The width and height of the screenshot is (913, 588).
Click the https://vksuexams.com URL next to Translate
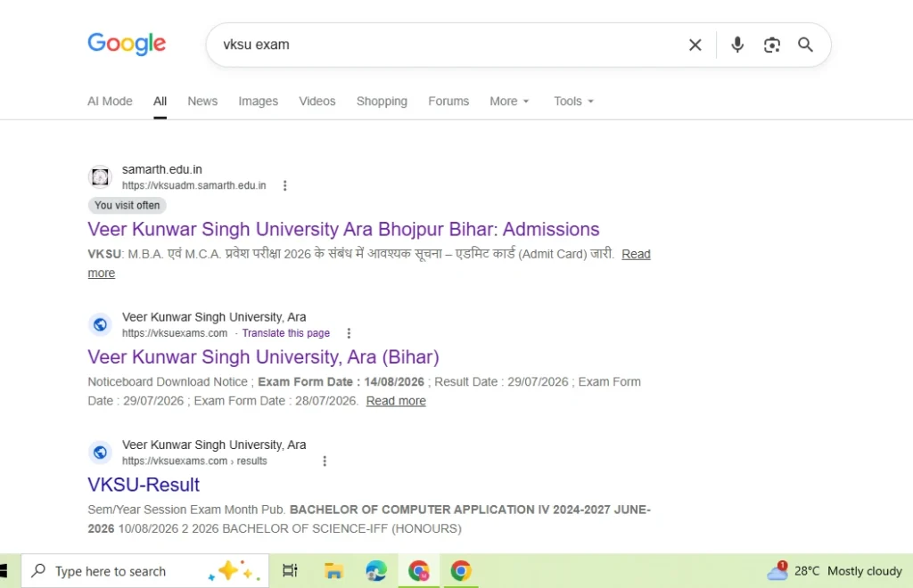(175, 333)
